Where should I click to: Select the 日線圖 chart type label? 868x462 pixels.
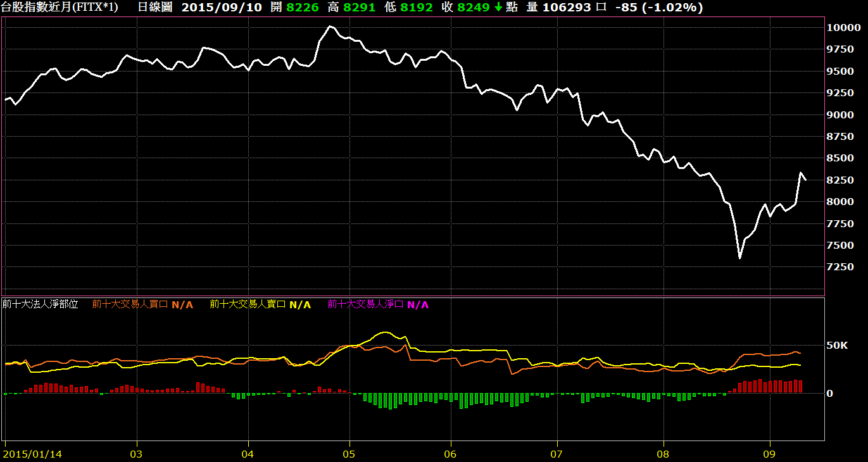click(154, 8)
